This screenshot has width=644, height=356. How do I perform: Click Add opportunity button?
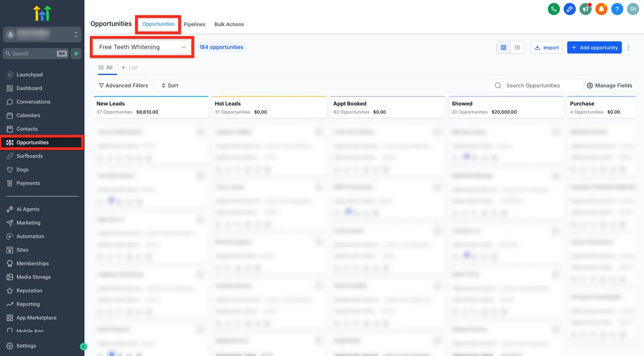pyautogui.click(x=594, y=47)
